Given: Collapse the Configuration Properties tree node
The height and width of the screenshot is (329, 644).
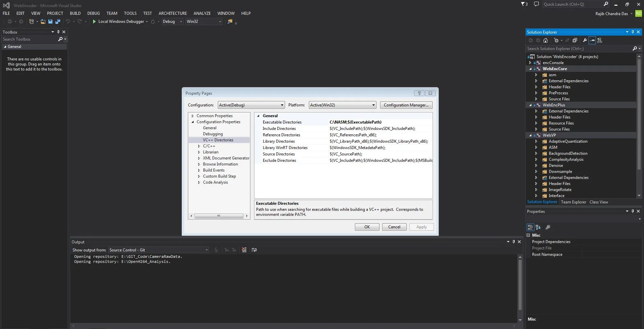Looking at the screenshot, I should (x=193, y=122).
